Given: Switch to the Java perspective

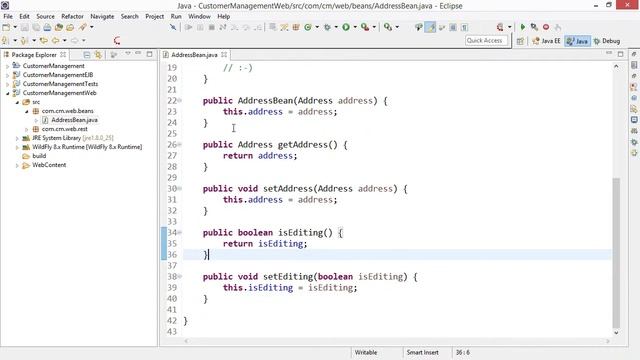Looking at the screenshot, I should [578, 41].
